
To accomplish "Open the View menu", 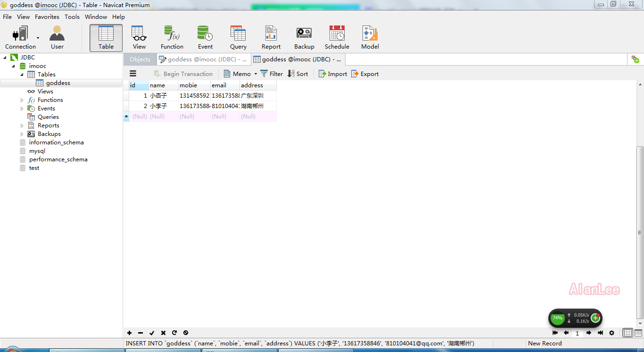I will 24,17.
